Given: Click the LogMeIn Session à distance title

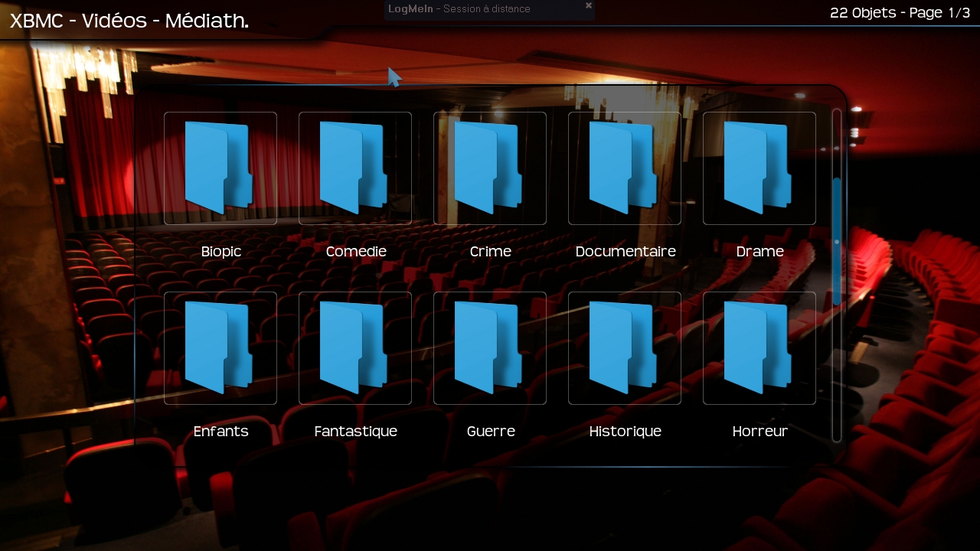Looking at the screenshot, I should 459,9.
